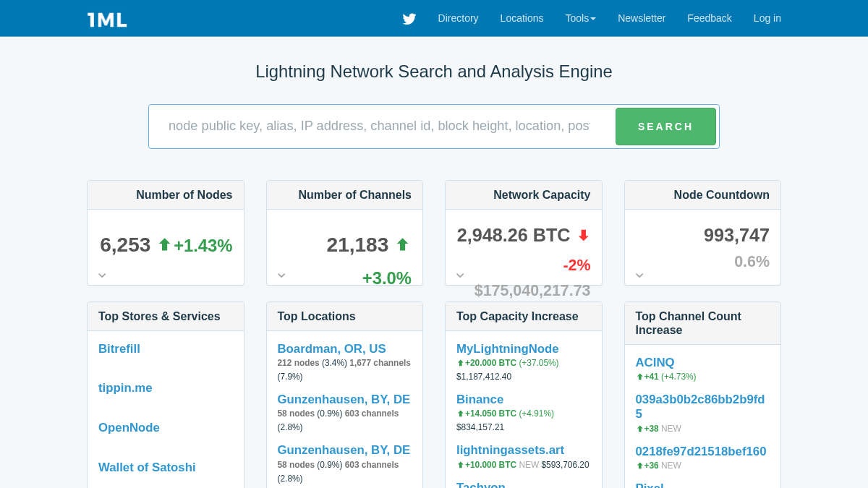Click the red down arrow beside 2,948.26 BTC
The width and height of the screenshot is (868, 488).
click(583, 236)
